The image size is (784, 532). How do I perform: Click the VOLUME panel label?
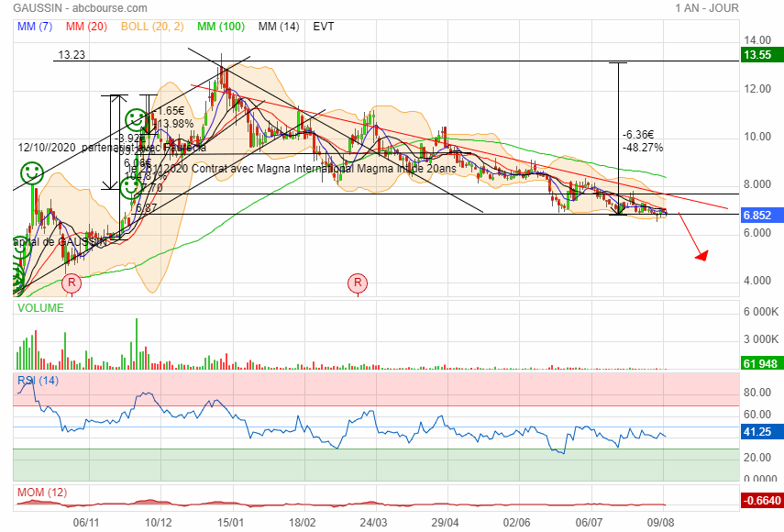tap(40, 308)
